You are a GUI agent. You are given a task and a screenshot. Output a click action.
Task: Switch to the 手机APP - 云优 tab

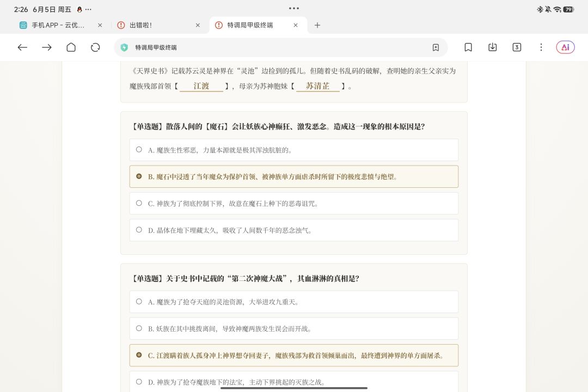57,25
